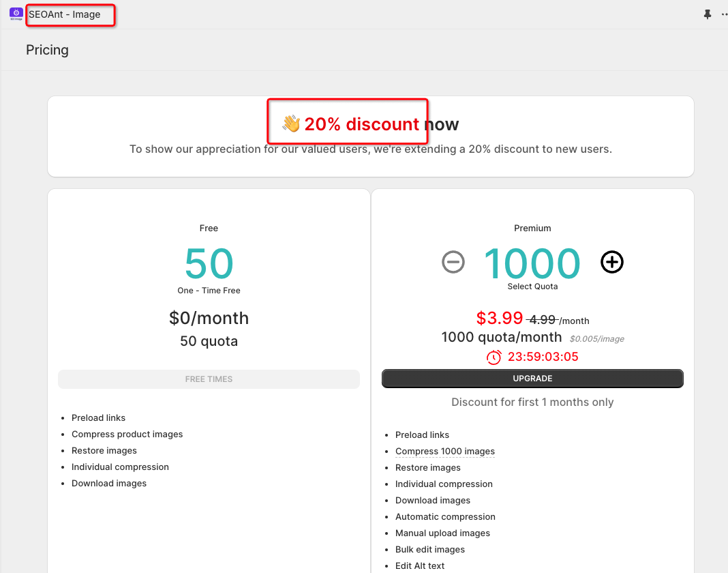Pin the SEOAnt app

[x=708, y=14]
